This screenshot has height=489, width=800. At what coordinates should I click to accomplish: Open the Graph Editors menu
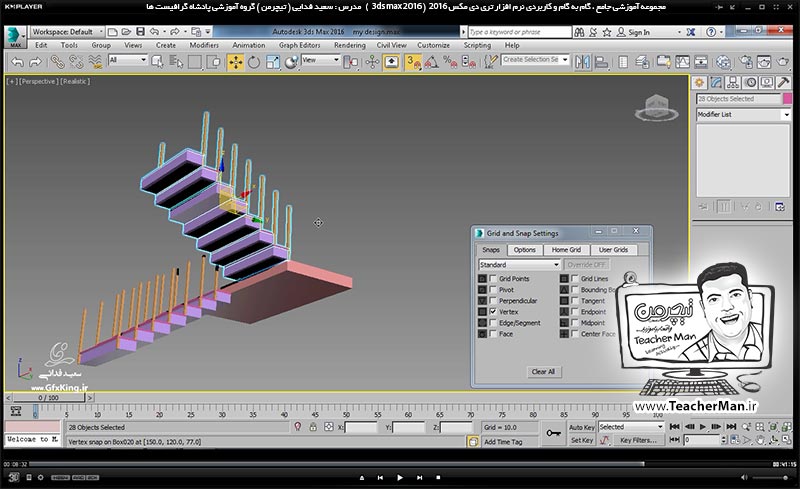[299, 45]
